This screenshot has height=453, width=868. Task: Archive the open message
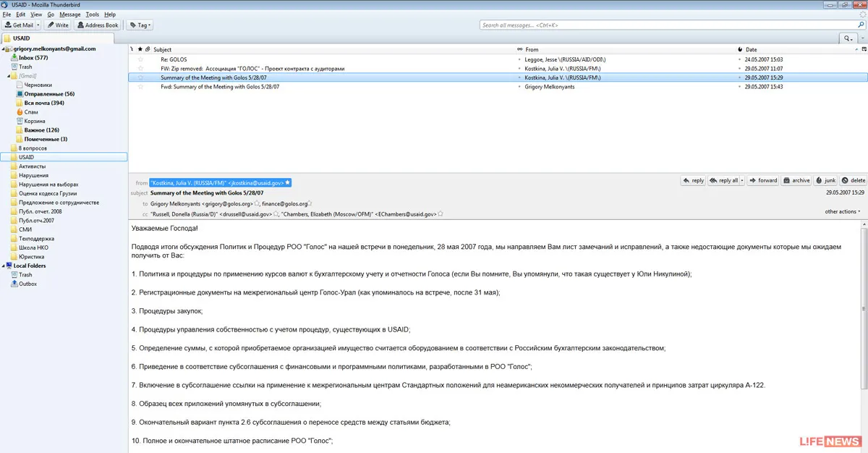[x=796, y=180]
